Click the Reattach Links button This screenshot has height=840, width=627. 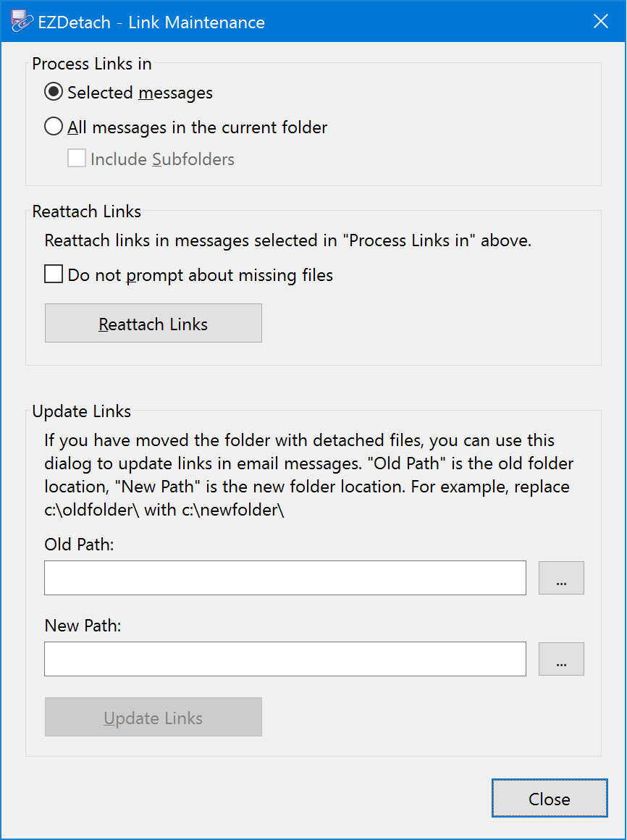153,323
